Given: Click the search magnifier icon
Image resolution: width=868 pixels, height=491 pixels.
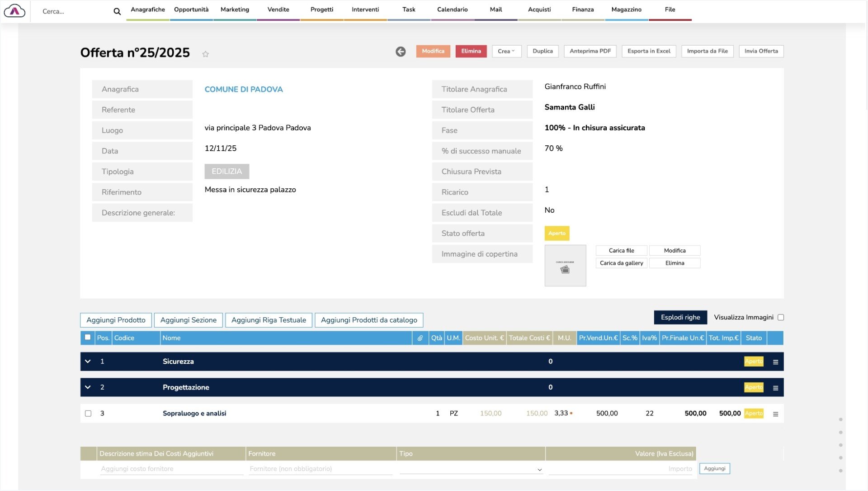Looking at the screenshot, I should 117,12.
